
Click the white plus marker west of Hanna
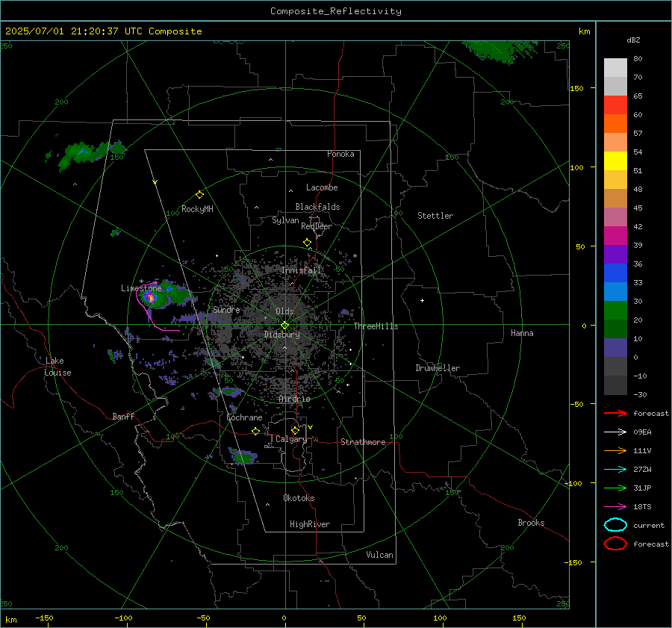[x=422, y=300]
